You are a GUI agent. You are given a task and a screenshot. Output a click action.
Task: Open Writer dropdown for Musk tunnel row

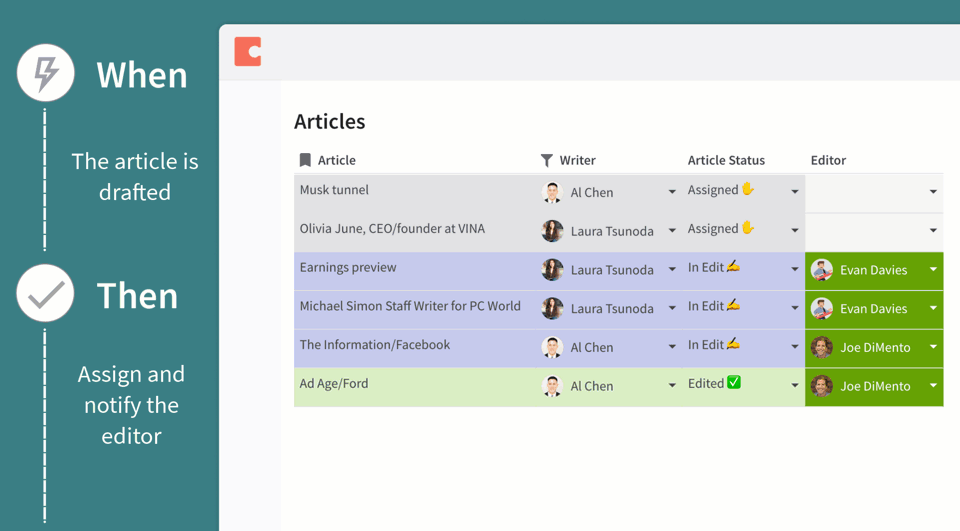[x=672, y=192]
